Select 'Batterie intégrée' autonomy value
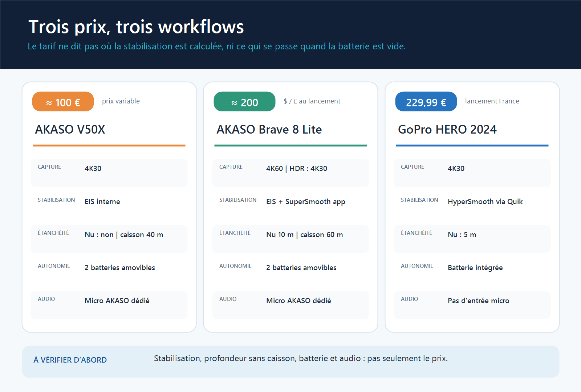The height and width of the screenshot is (392, 581). click(475, 268)
